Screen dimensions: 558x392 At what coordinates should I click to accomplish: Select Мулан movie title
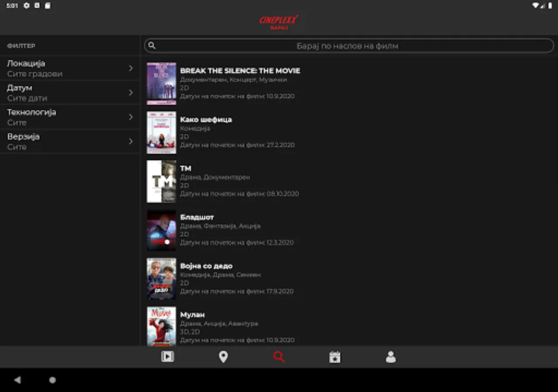[x=192, y=314]
